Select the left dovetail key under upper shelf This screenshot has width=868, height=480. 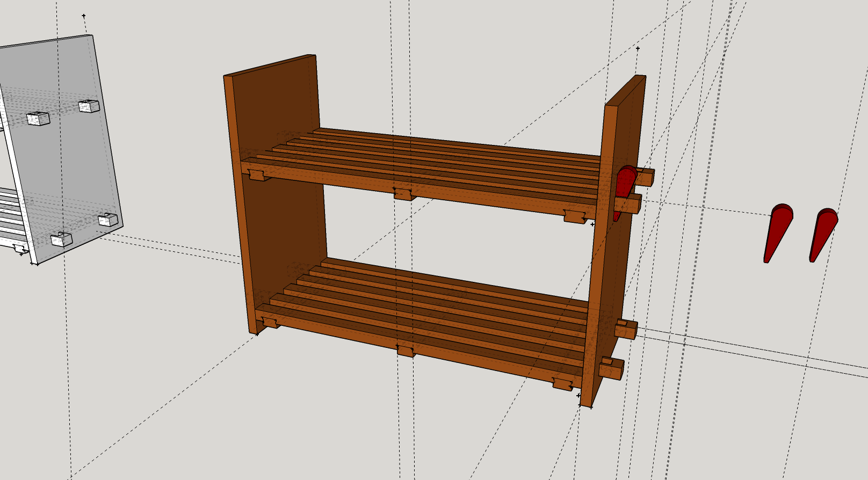tap(259, 176)
